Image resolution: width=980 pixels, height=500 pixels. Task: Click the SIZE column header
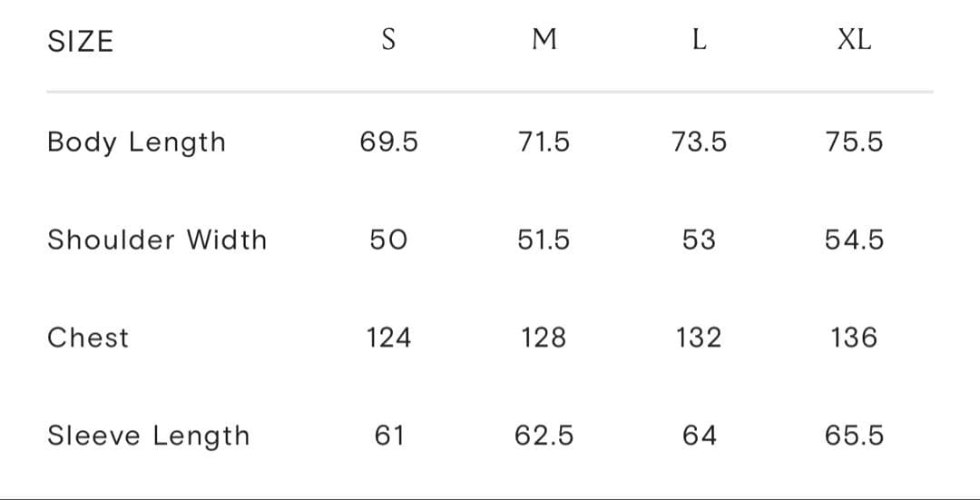(x=81, y=42)
